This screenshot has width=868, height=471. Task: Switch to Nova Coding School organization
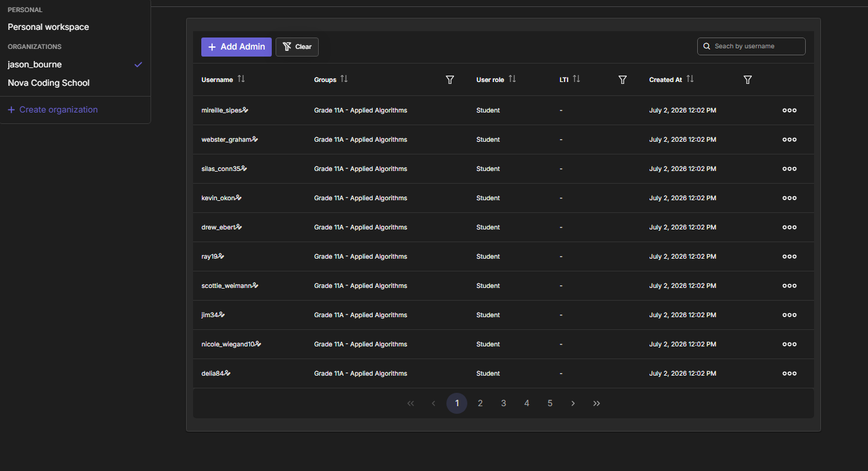[49, 83]
